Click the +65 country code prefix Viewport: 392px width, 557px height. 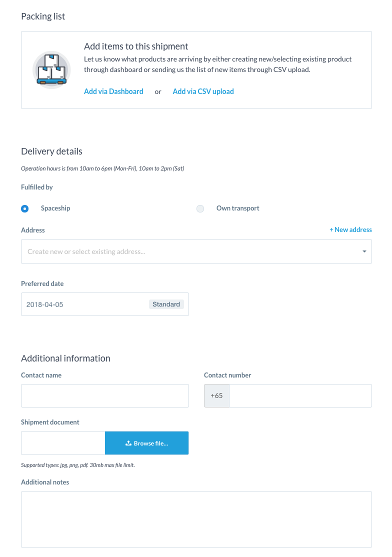pyautogui.click(x=216, y=395)
